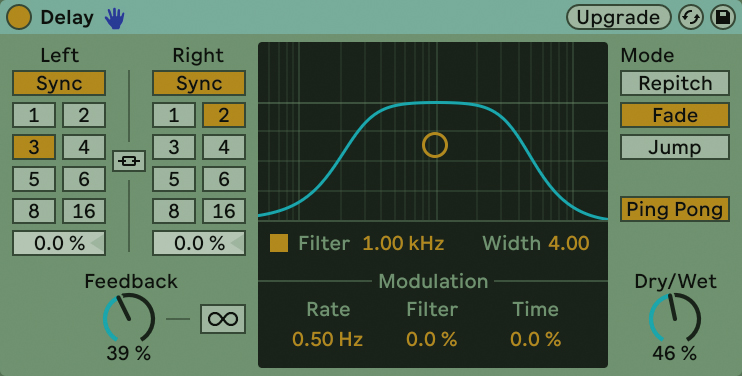Select Left delay division 2

coord(84,115)
